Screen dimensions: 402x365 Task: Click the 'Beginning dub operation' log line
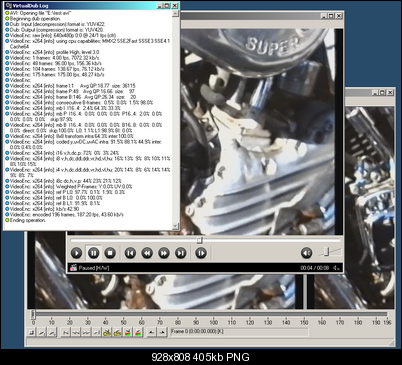pyautogui.click(x=35, y=19)
